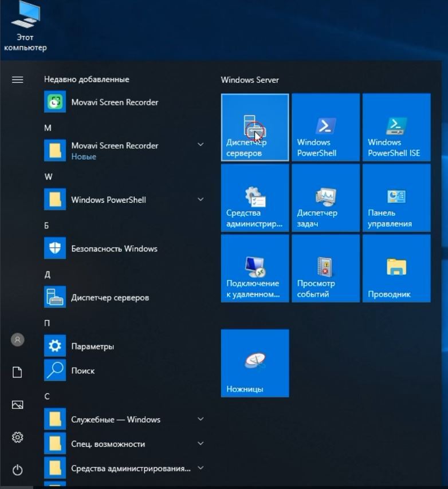The height and width of the screenshot is (489, 448).
Task: Expand the Служебные — Windows folder chevron
Action: click(x=201, y=419)
